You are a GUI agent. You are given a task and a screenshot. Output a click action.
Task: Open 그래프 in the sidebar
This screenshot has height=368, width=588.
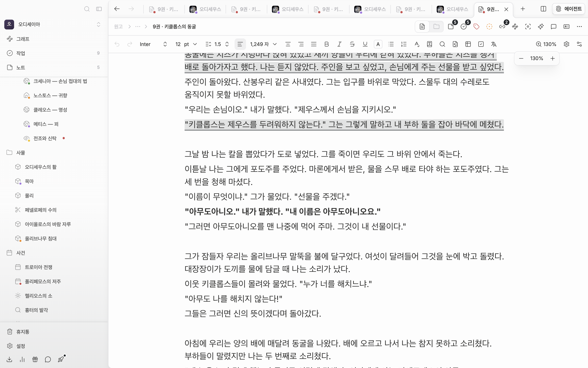[54, 39]
